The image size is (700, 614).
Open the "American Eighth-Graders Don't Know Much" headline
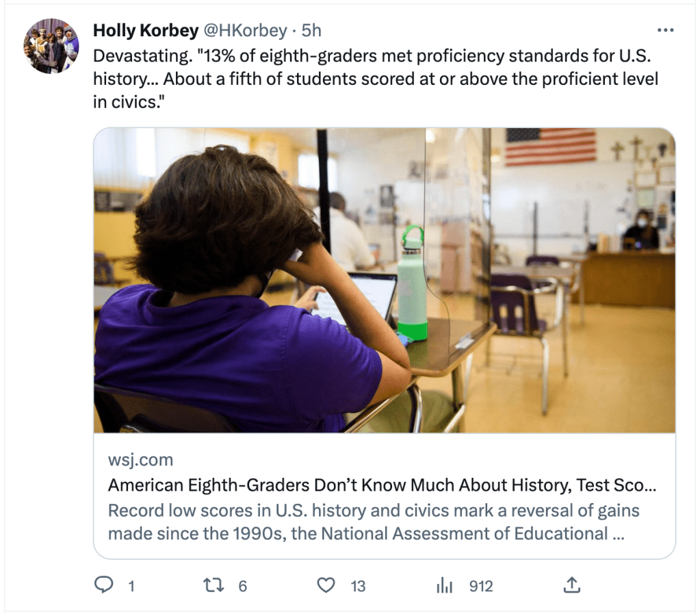[382, 485]
